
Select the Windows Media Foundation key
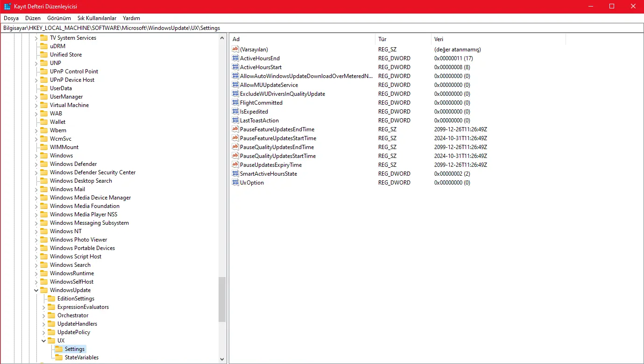pyautogui.click(x=85, y=206)
